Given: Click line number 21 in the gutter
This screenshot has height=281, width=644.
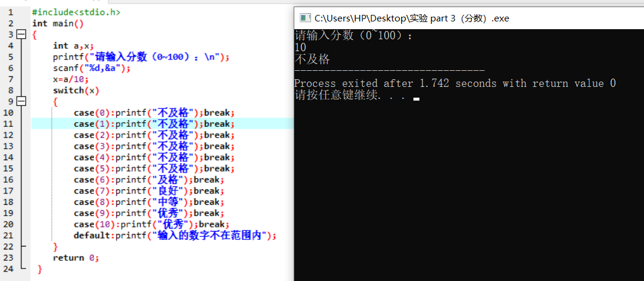Looking at the screenshot, I should pyautogui.click(x=8, y=236).
